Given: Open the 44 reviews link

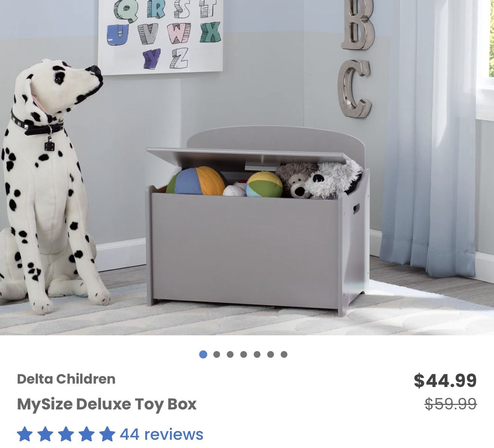Looking at the screenshot, I should point(162,434).
